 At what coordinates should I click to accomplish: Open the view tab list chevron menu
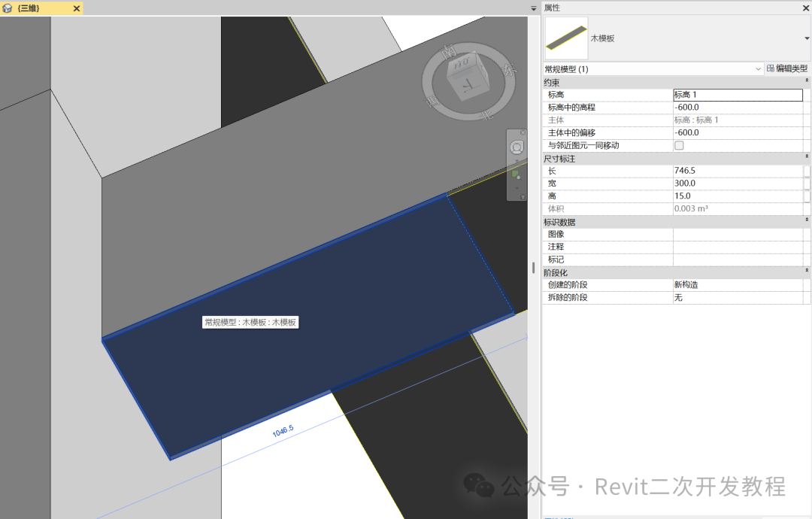tap(532, 8)
